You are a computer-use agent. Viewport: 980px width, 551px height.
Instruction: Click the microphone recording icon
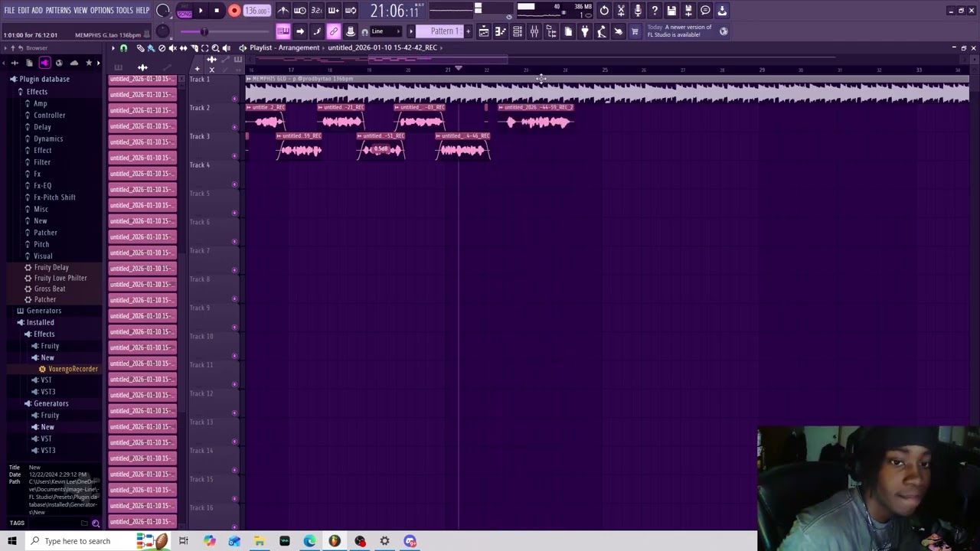tap(638, 11)
